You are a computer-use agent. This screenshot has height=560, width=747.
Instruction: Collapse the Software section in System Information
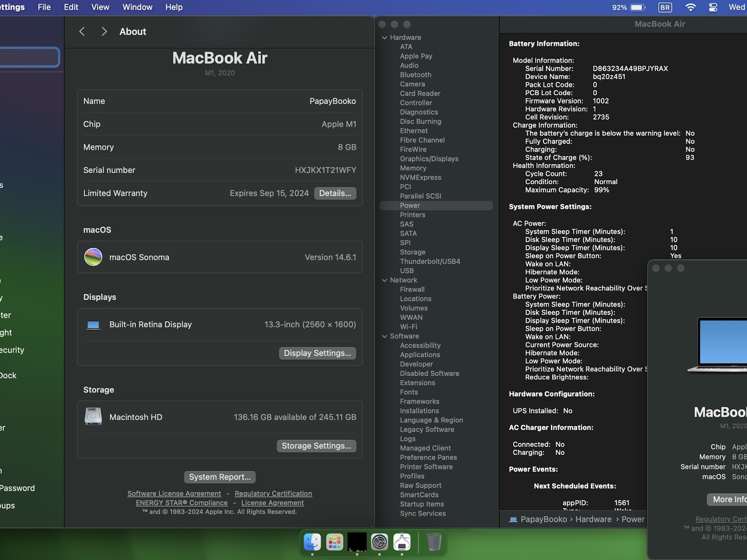(384, 336)
